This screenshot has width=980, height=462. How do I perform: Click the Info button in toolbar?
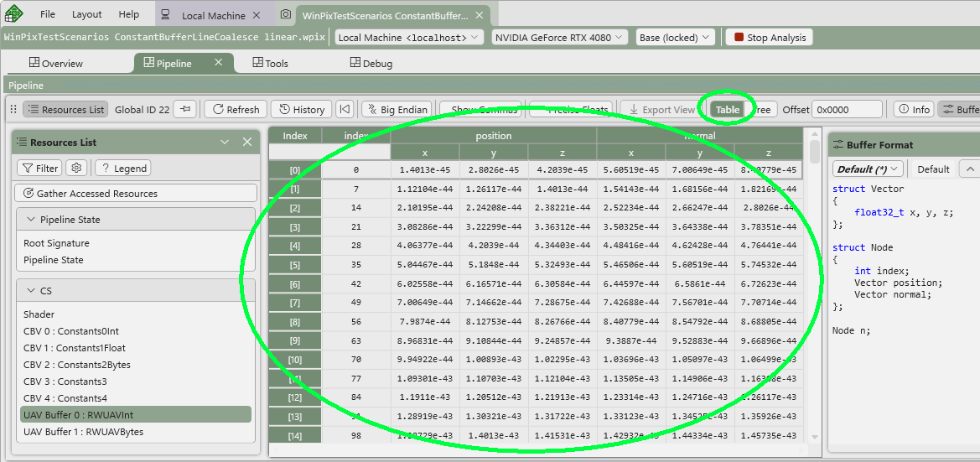(x=913, y=110)
